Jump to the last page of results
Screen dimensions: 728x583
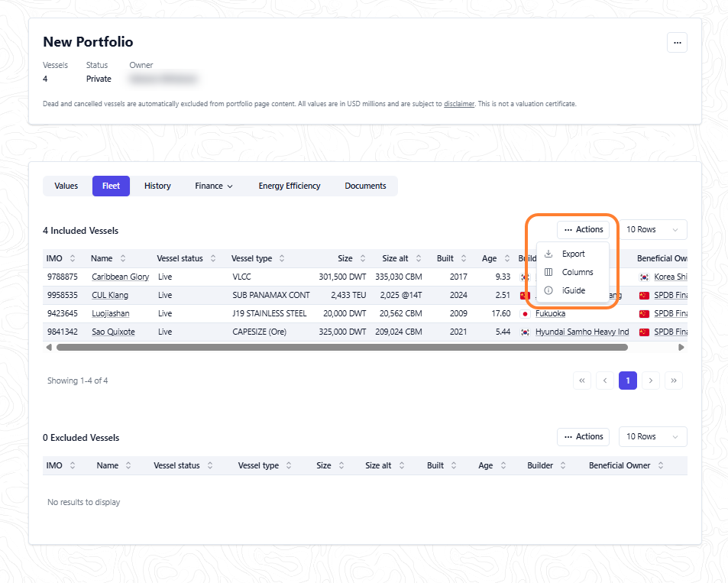click(674, 381)
